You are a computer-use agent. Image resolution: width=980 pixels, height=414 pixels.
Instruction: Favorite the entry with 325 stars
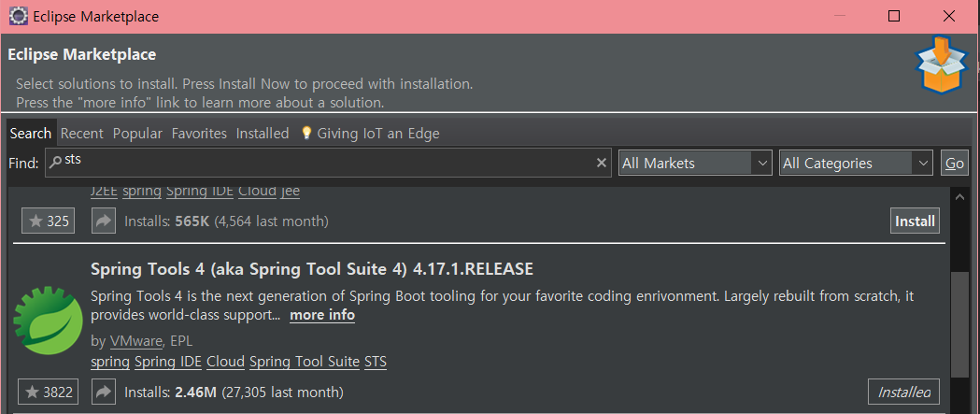[x=49, y=221]
